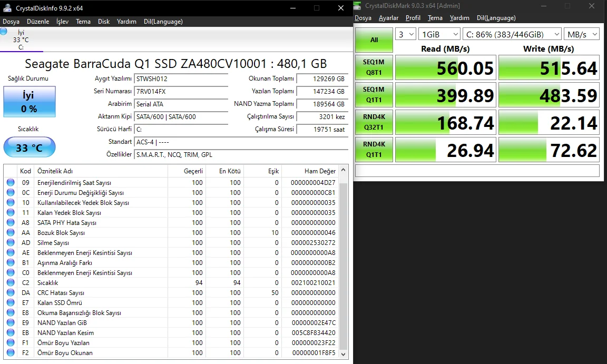Run SEQ1M Q1T1 benchmark test

374,95
